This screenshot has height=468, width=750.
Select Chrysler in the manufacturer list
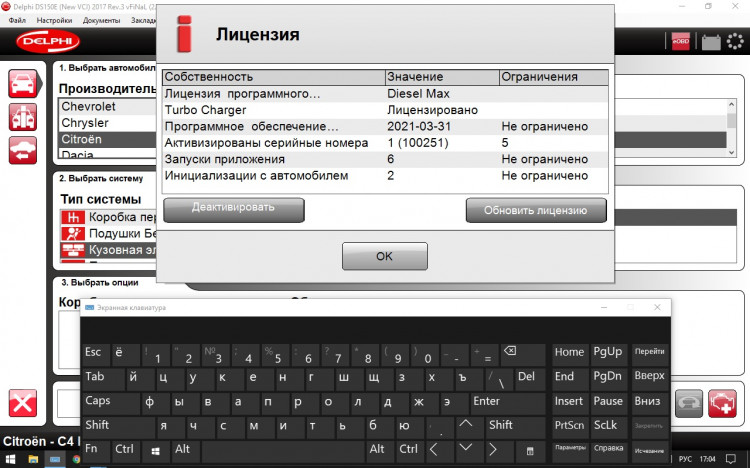tap(85, 123)
